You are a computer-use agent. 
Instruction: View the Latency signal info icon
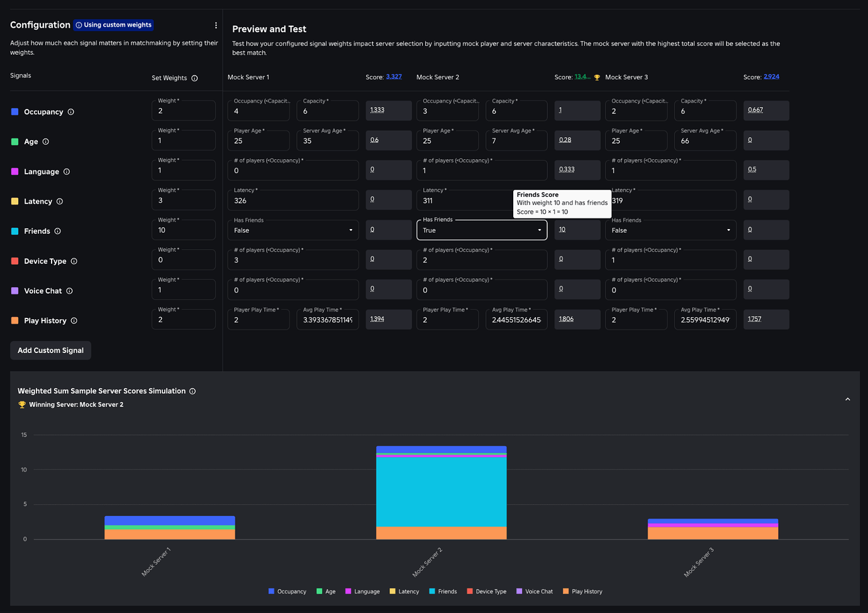point(59,201)
